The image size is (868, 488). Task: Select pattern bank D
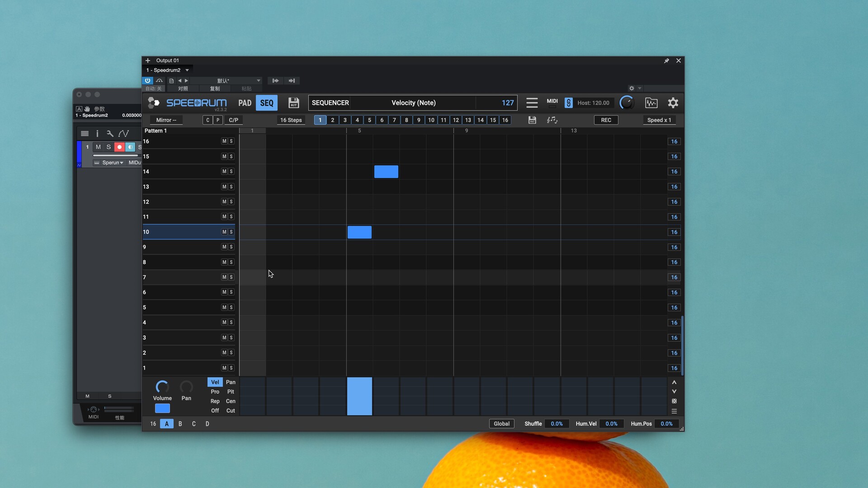click(208, 424)
